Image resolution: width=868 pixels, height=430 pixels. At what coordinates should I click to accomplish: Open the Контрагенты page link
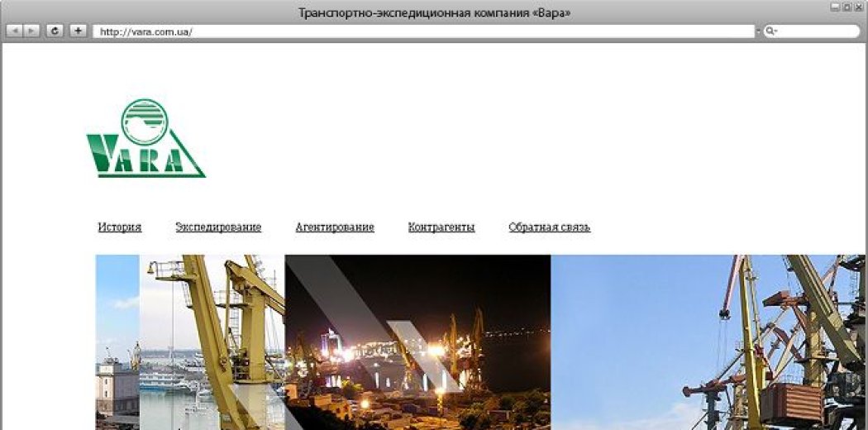(441, 227)
